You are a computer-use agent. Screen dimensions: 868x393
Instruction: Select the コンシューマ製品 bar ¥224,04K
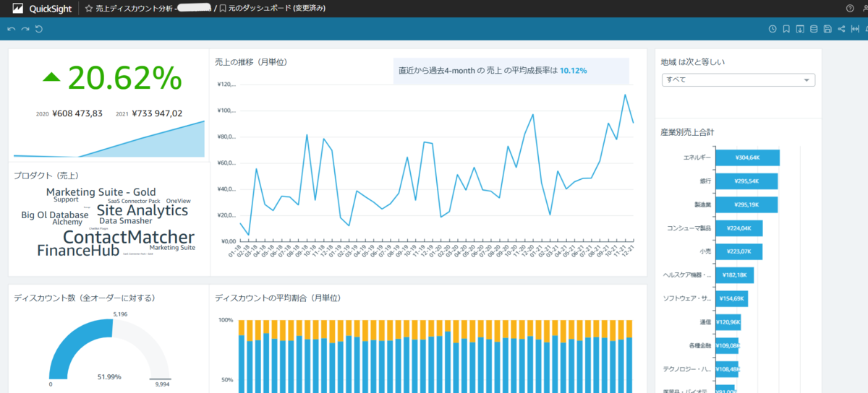coord(739,228)
